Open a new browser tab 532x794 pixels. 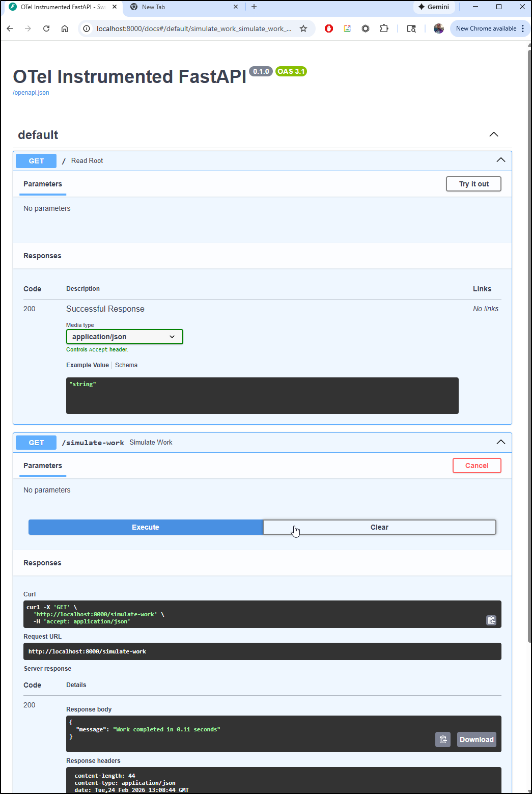click(254, 7)
